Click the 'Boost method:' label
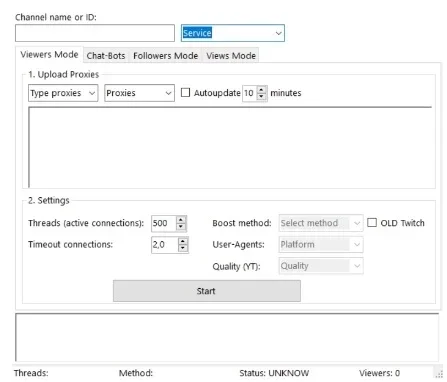The image size is (447, 382). coord(242,223)
